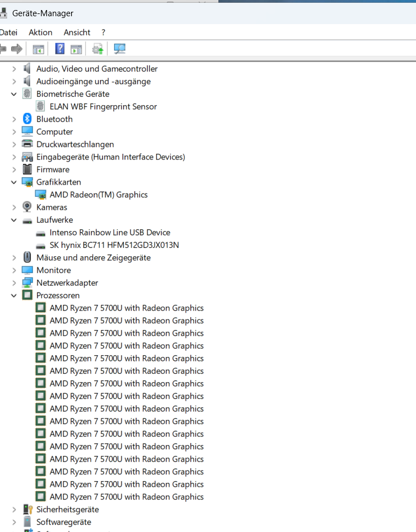Select the last AMD Ryzen 7 5700U entry
This screenshot has width=416, height=532.
pos(127,497)
